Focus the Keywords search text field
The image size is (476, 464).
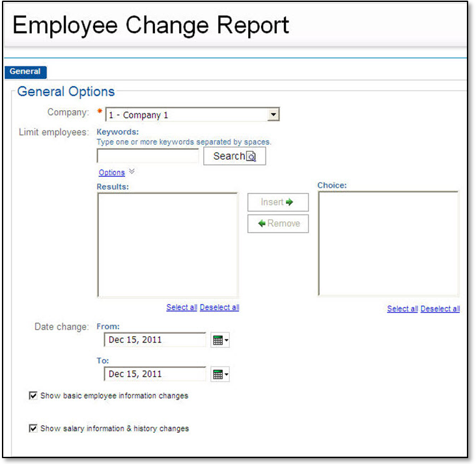148,156
